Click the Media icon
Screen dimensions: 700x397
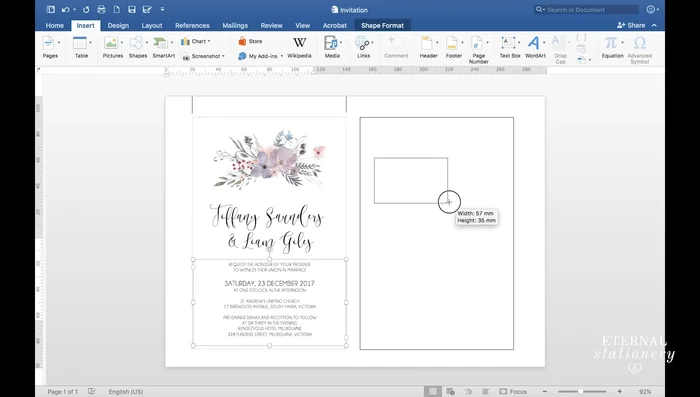[x=331, y=43]
